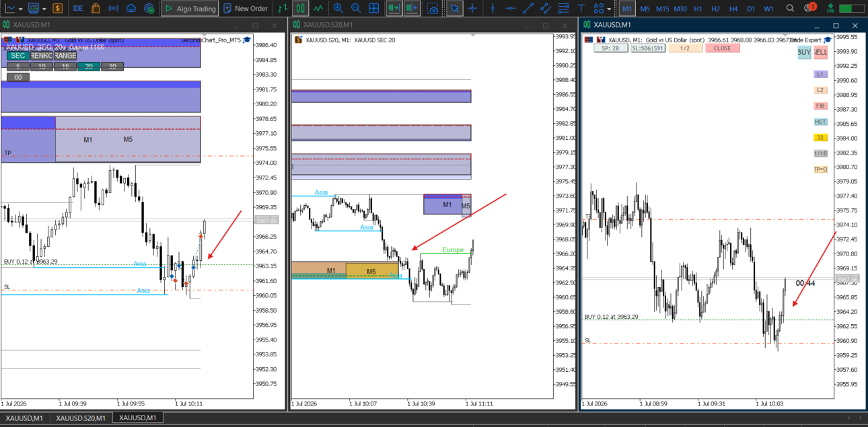868x427 pixels.
Task: Open account notifications with red badge
Action: click(809, 8)
